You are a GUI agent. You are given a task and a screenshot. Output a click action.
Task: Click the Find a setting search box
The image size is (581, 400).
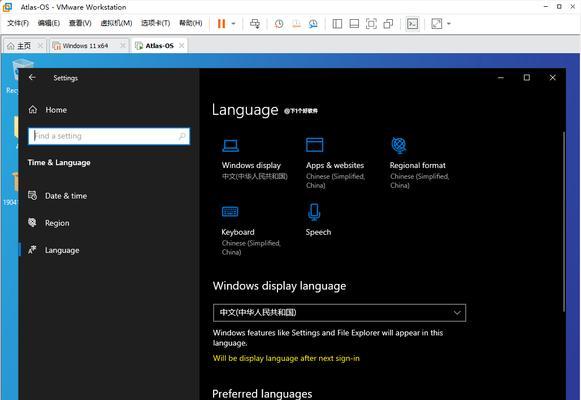point(109,136)
